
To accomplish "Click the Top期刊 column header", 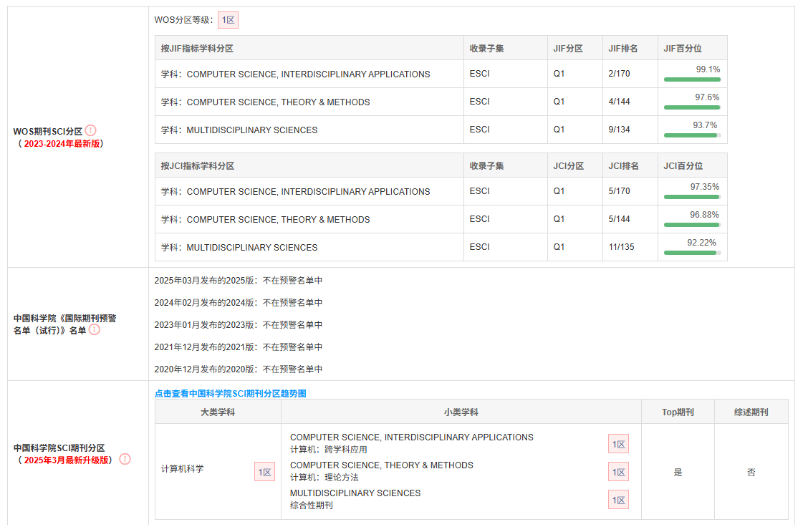I will pos(677,412).
